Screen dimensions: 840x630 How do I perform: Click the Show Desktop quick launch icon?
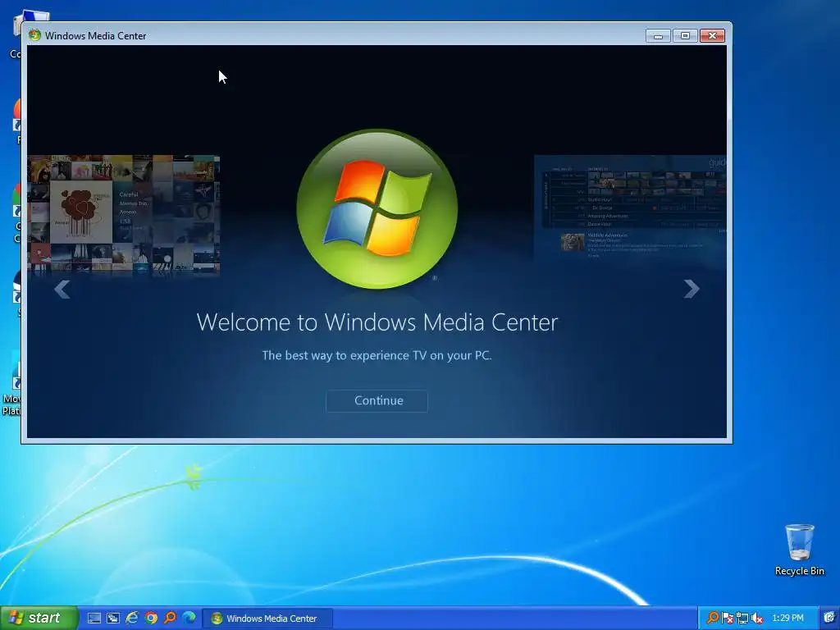[94, 619]
